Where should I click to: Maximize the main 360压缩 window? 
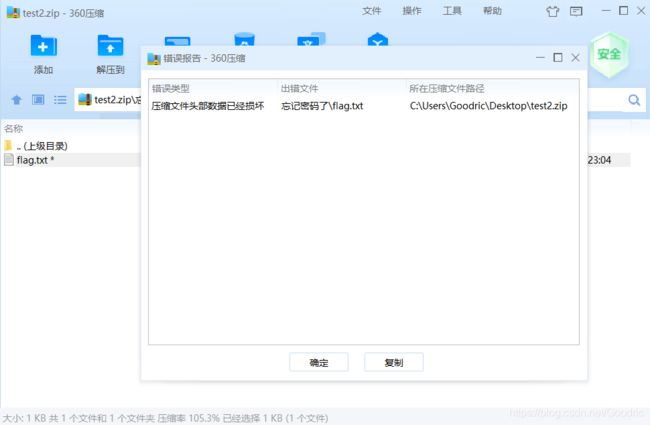point(623,11)
